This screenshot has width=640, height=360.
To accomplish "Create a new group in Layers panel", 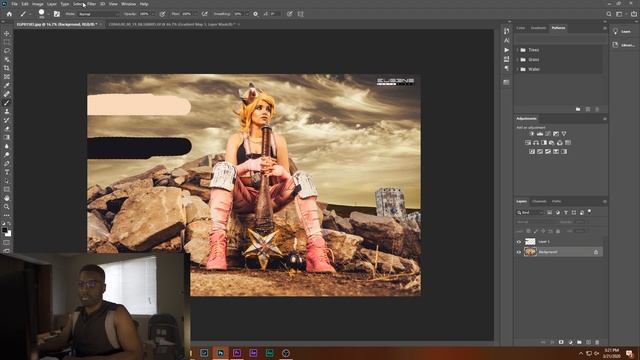I will 579,342.
